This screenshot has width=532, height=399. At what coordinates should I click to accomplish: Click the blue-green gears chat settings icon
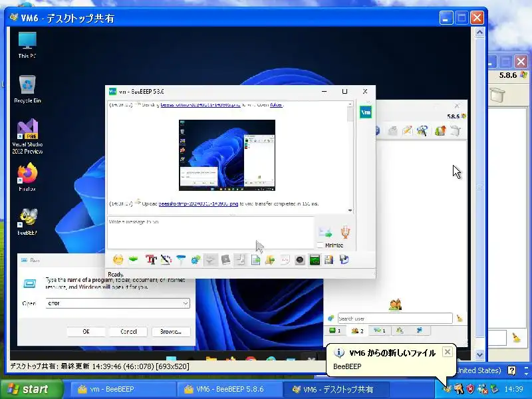[196, 260]
